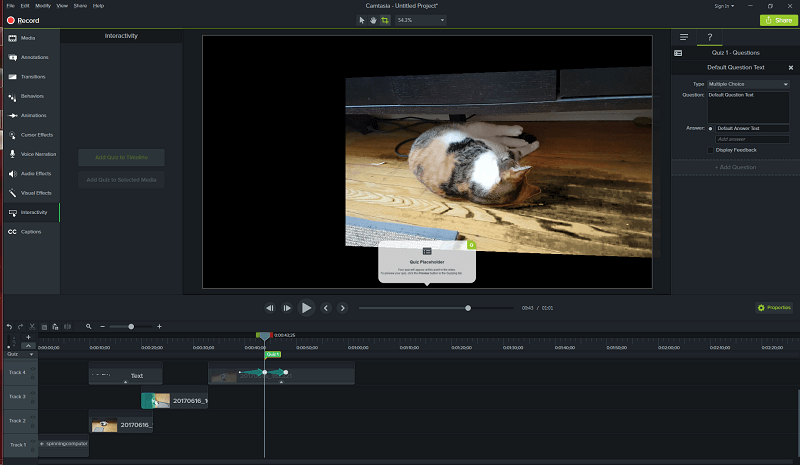The width and height of the screenshot is (800, 465).
Task: Click the timeline zoom slider handle
Action: [131, 327]
